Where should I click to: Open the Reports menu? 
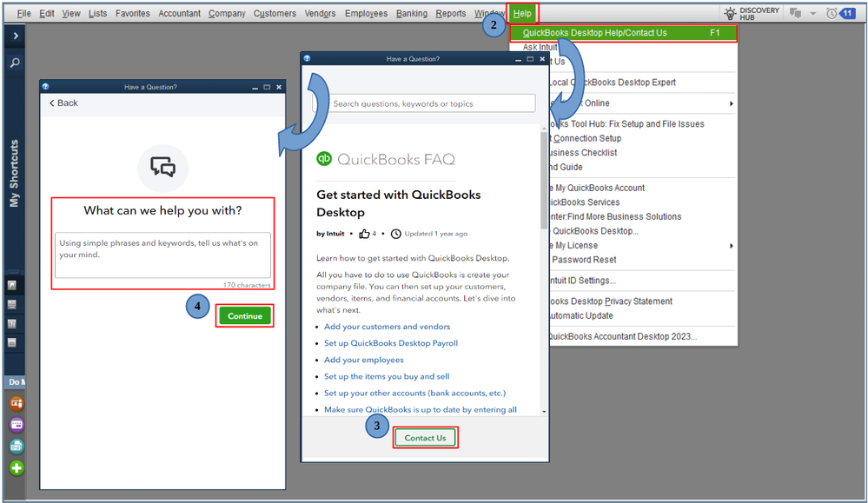pos(450,13)
